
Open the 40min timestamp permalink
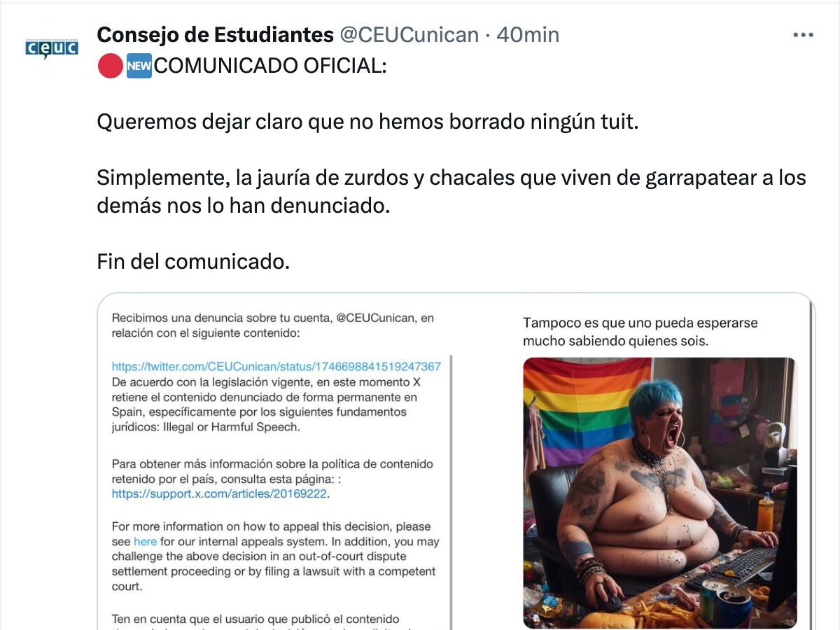point(528,34)
